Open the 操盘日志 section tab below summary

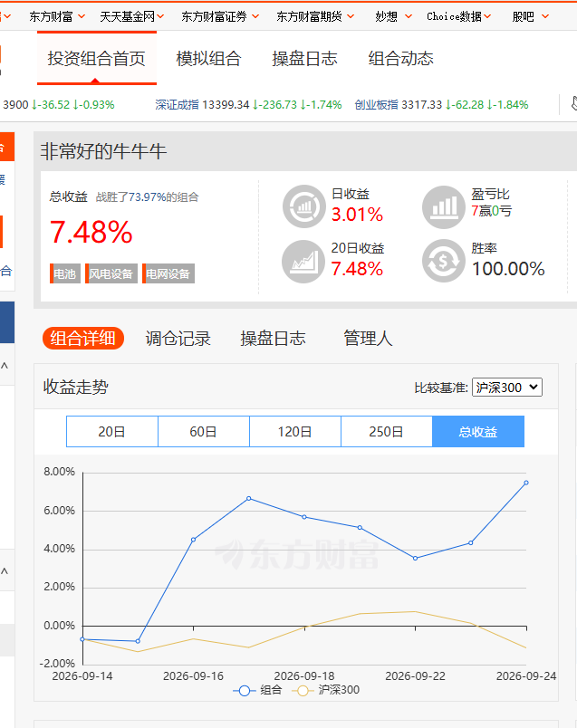274,339
